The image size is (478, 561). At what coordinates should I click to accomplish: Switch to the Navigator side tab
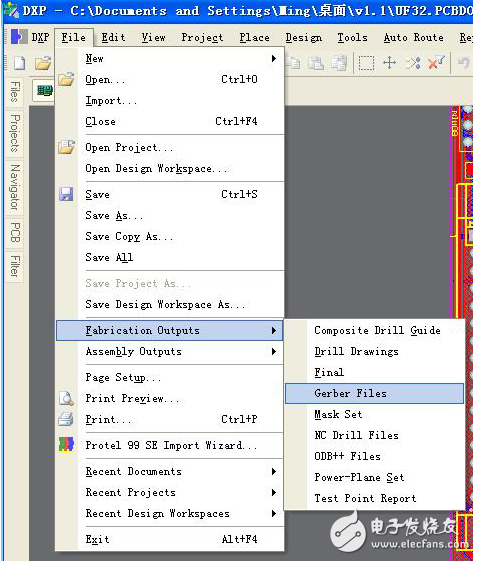click(x=15, y=187)
